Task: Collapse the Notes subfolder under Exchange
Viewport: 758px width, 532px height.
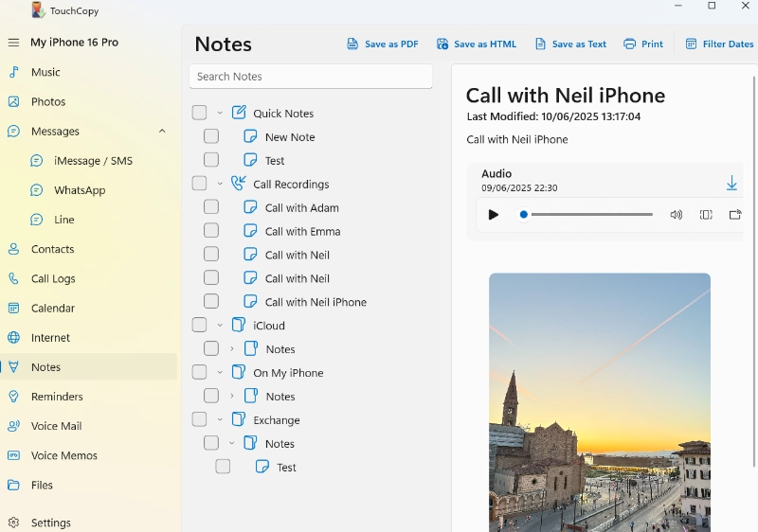Action: (232, 443)
